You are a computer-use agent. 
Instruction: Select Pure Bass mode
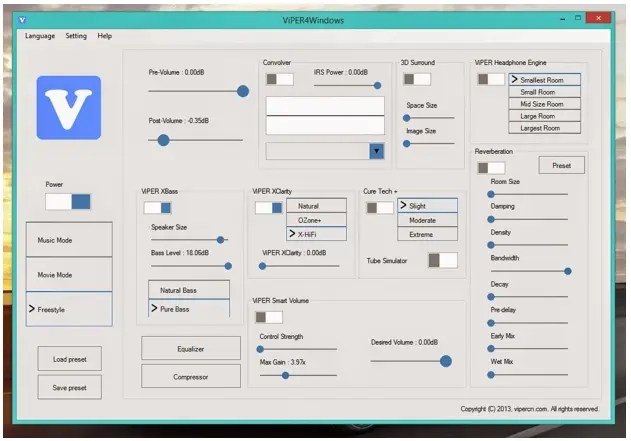click(189, 308)
